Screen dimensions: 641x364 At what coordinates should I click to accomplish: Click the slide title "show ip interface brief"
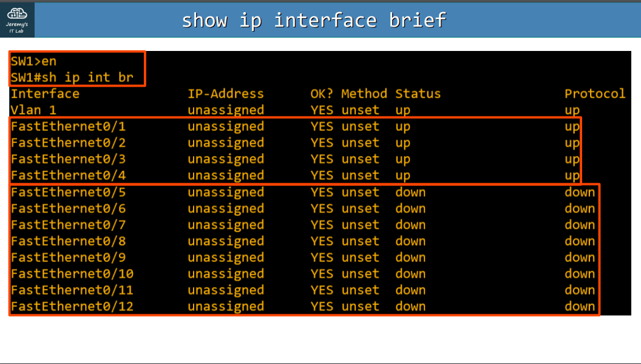coord(314,21)
